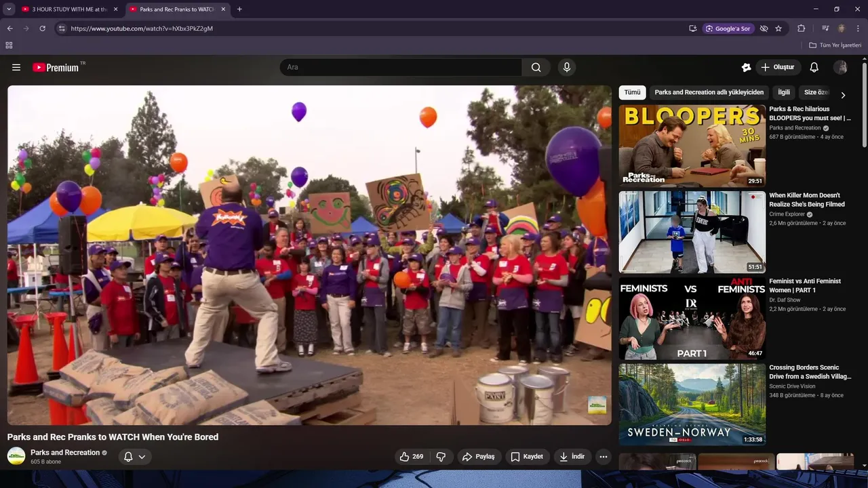
Task: Click the İndir download button
Action: [572, 457]
